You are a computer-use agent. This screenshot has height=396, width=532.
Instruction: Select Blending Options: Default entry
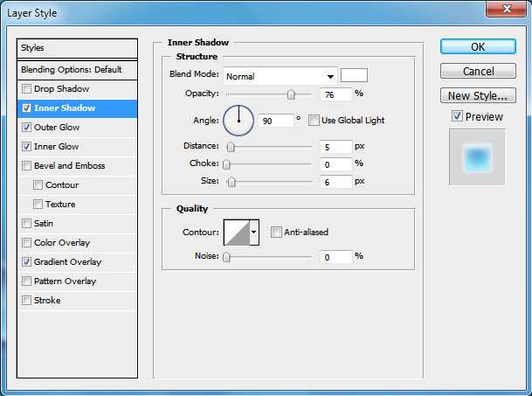78,69
